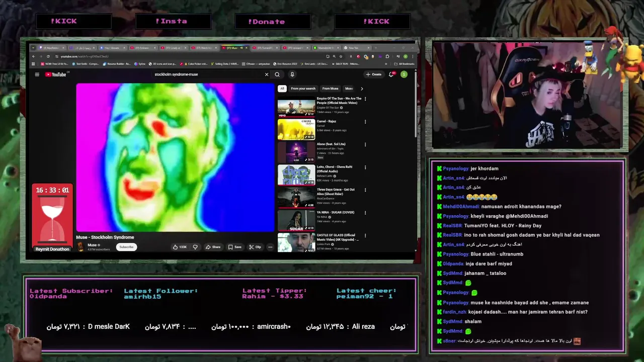Image resolution: width=644 pixels, height=362 pixels.
Task: Subscribe to the Muse channel
Action: pyautogui.click(x=126, y=247)
